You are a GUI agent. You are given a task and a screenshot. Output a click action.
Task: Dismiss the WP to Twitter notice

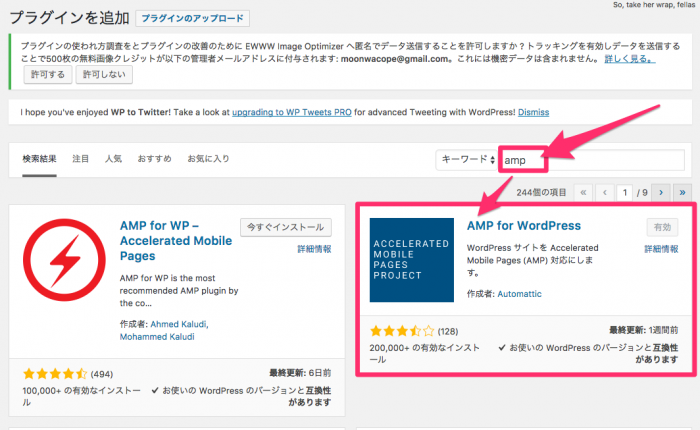tap(533, 112)
